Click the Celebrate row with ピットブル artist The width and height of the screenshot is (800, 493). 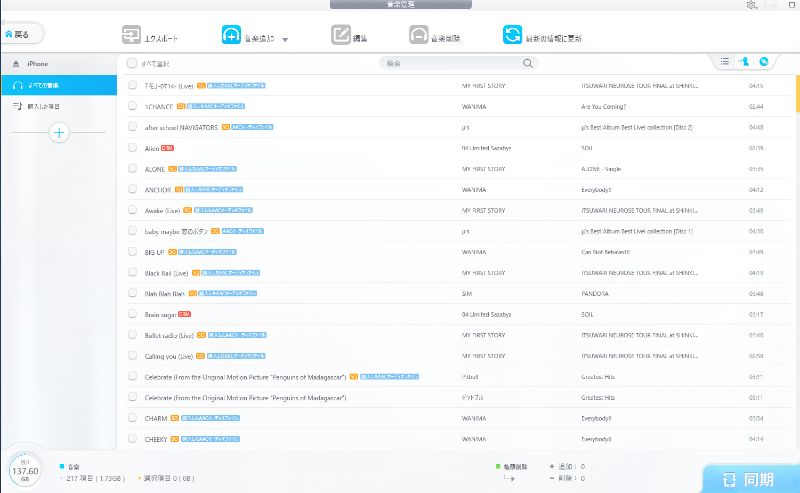point(457,398)
